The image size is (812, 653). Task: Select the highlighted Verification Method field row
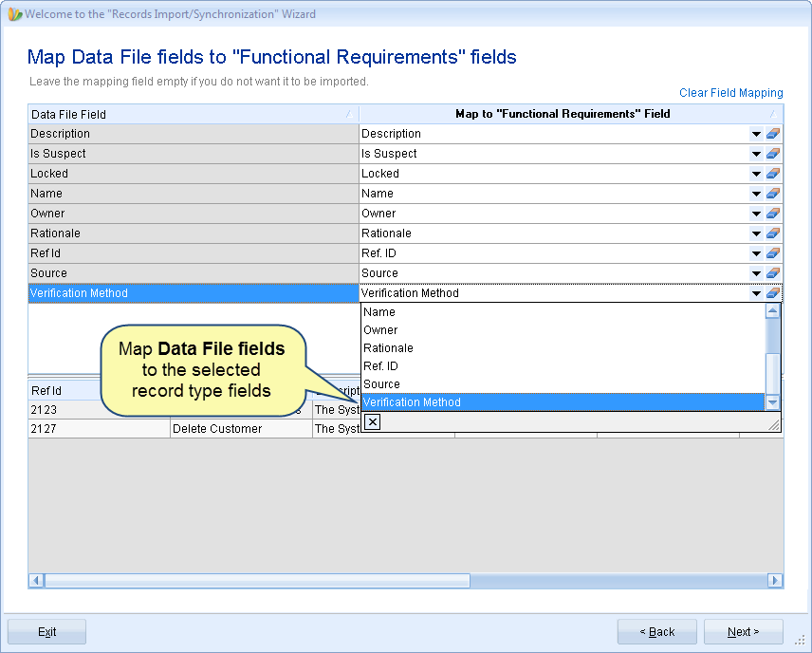(x=194, y=293)
